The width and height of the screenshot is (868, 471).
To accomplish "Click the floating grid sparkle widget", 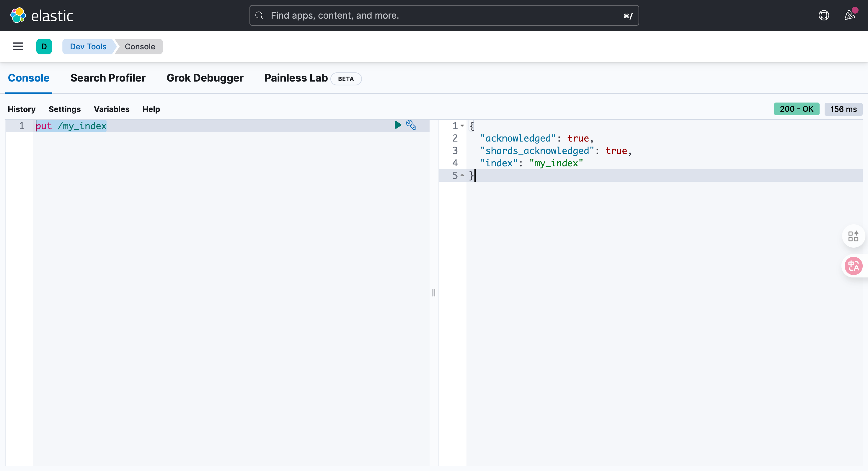I will (853, 236).
